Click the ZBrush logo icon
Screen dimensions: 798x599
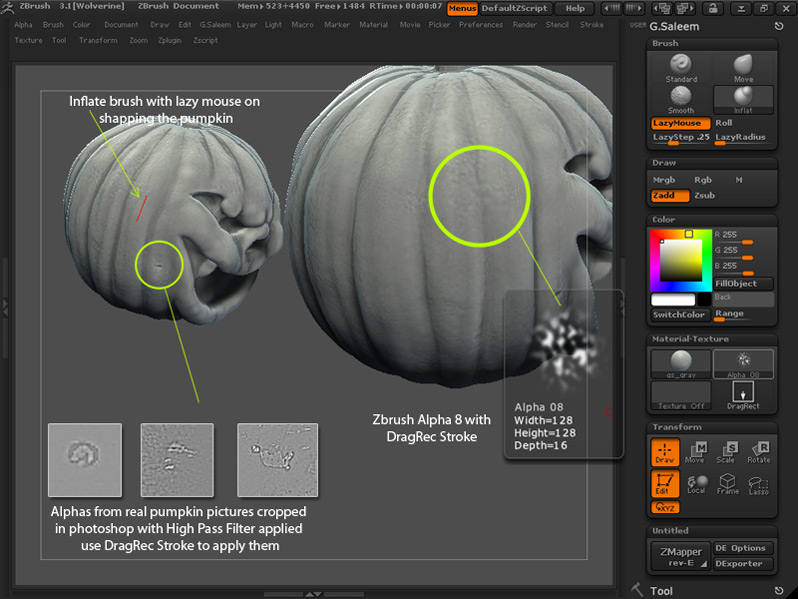(7, 7)
